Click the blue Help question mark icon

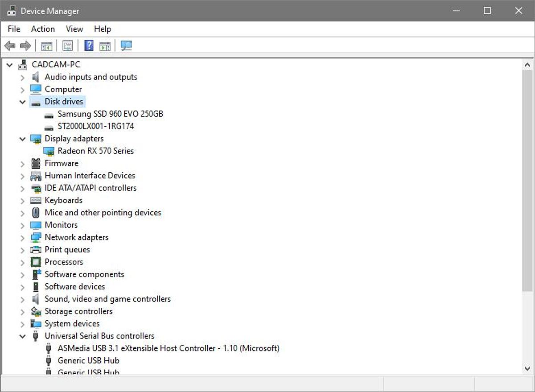[89, 45]
